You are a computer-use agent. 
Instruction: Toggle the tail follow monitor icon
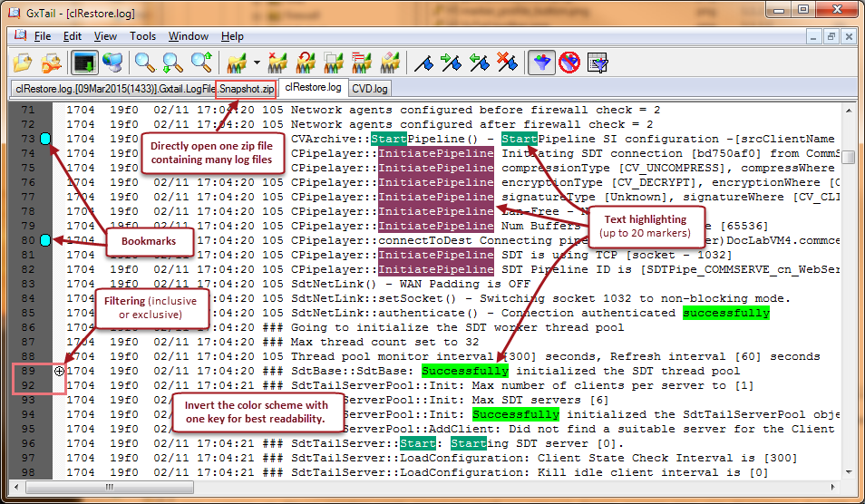tap(84, 63)
